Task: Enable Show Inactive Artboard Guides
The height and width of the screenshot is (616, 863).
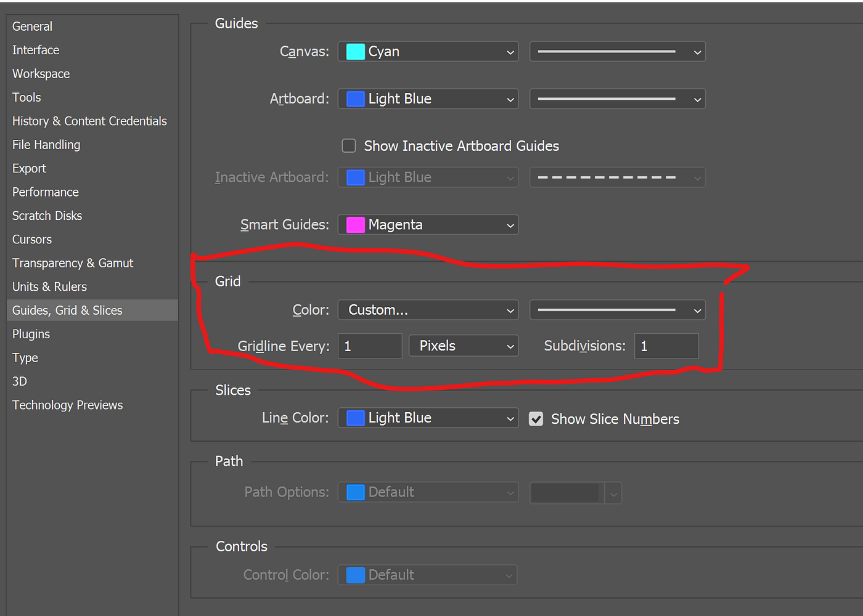Action: coord(349,145)
